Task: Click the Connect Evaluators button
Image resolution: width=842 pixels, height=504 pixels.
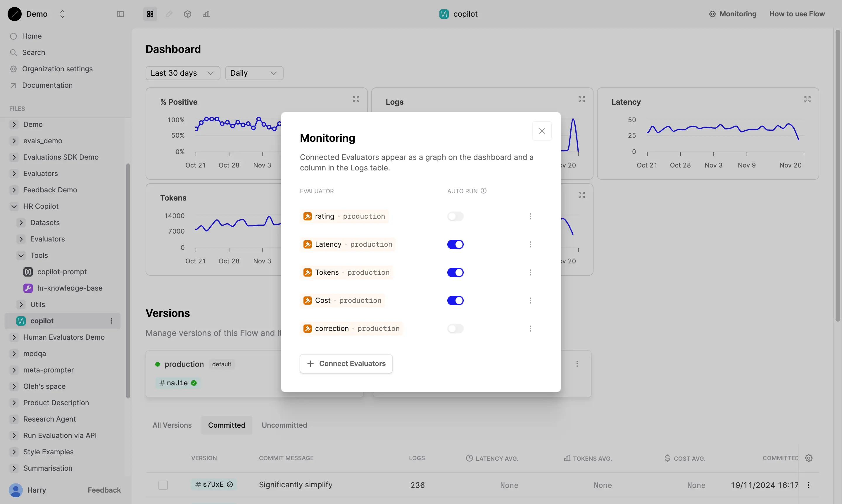Action: pyautogui.click(x=346, y=363)
